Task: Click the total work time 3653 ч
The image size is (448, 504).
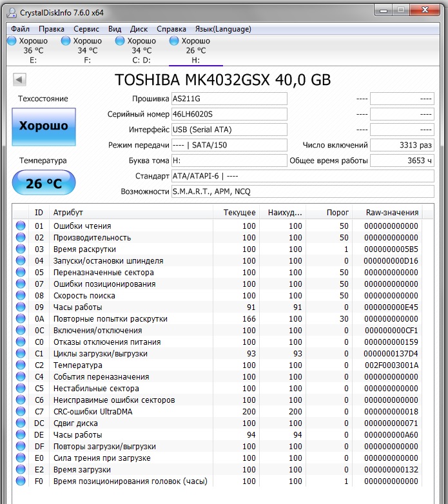Action: [402, 160]
